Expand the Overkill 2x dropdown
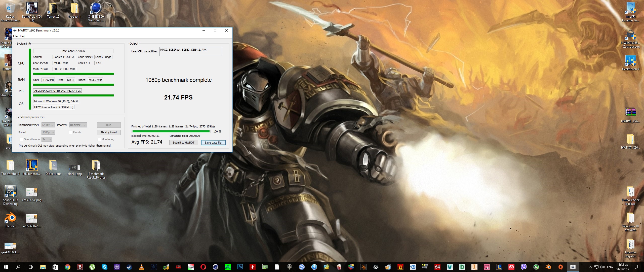This screenshot has width=644, height=272. click(x=47, y=139)
